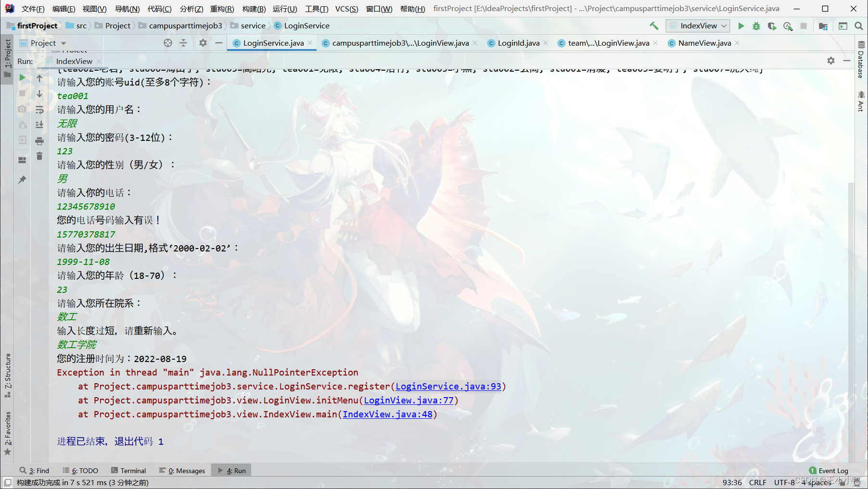Screen dimensions: 868x489
Task: Open Run panel settings gear
Action: pos(831,61)
